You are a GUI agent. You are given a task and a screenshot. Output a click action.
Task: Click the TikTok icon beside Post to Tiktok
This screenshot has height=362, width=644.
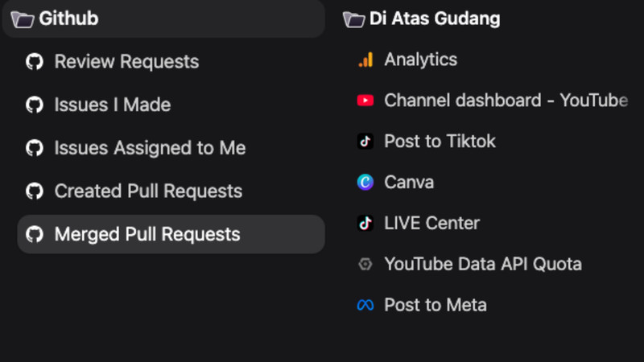coord(365,142)
